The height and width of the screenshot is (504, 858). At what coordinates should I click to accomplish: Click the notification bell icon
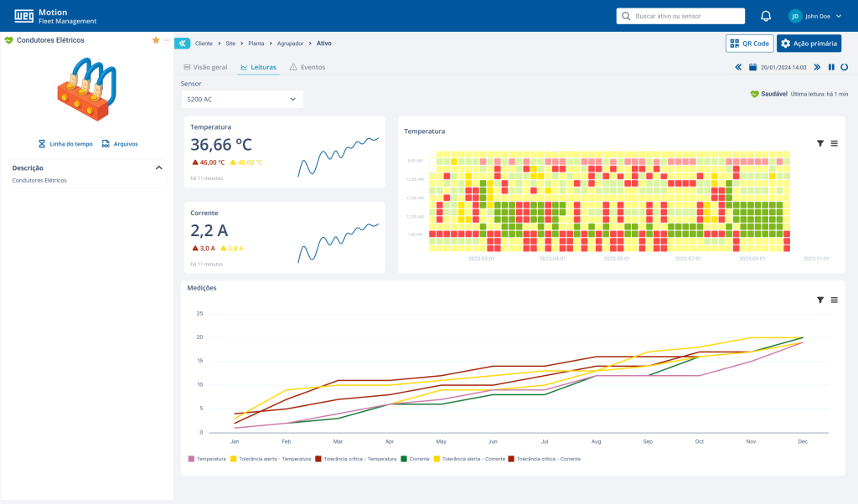tap(766, 16)
